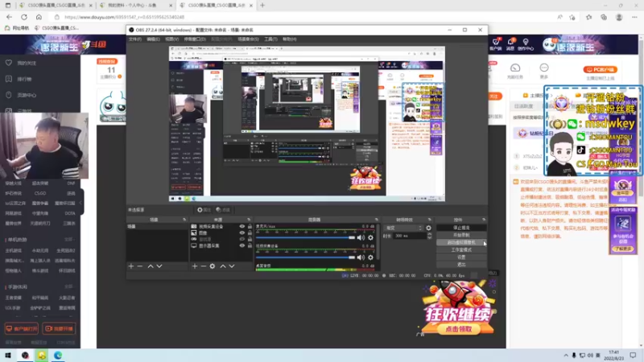The image size is (644, 362).
Task: Move the source up in the Sources panel
Action: pyautogui.click(x=223, y=266)
